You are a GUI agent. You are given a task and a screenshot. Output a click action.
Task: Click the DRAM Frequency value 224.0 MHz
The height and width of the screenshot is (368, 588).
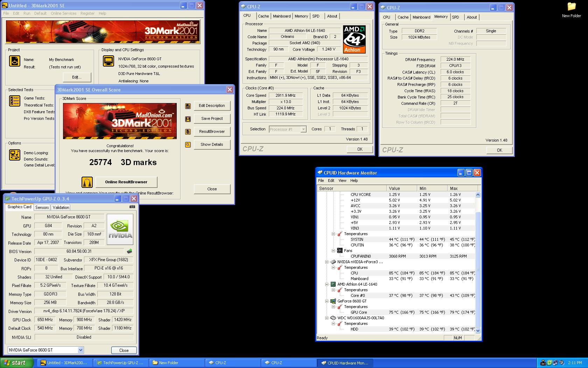tap(455, 60)
